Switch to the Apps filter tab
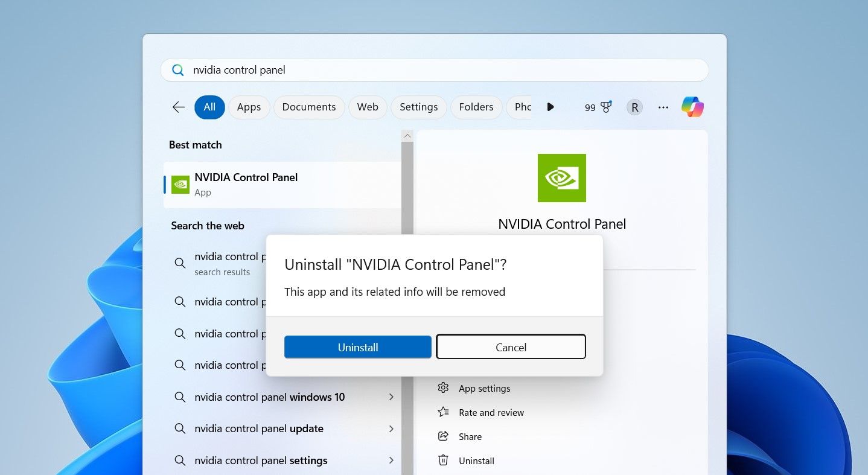The height and width of the screenshot is (475, 868). [249, 107]
